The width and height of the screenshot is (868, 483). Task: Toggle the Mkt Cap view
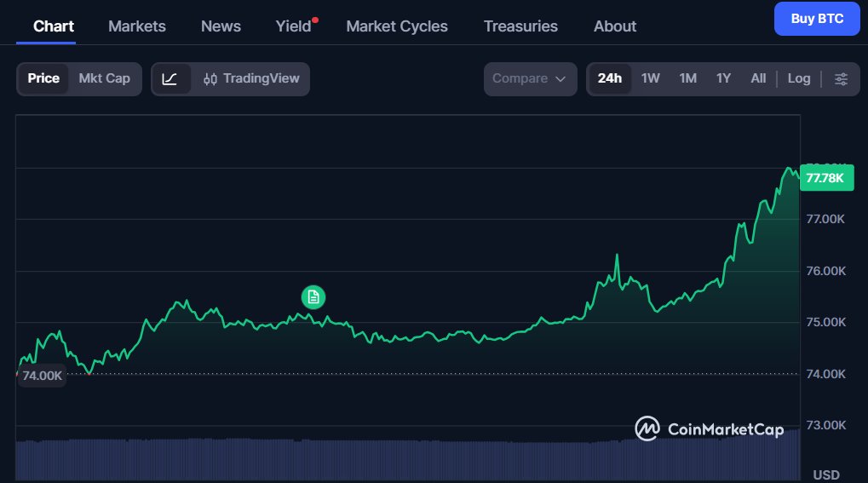tap(104, 78)
